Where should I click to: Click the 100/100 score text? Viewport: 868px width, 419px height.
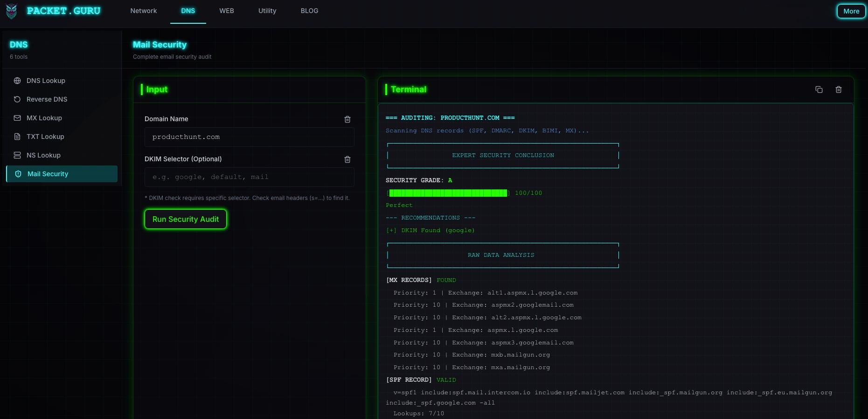click(528, 193)
